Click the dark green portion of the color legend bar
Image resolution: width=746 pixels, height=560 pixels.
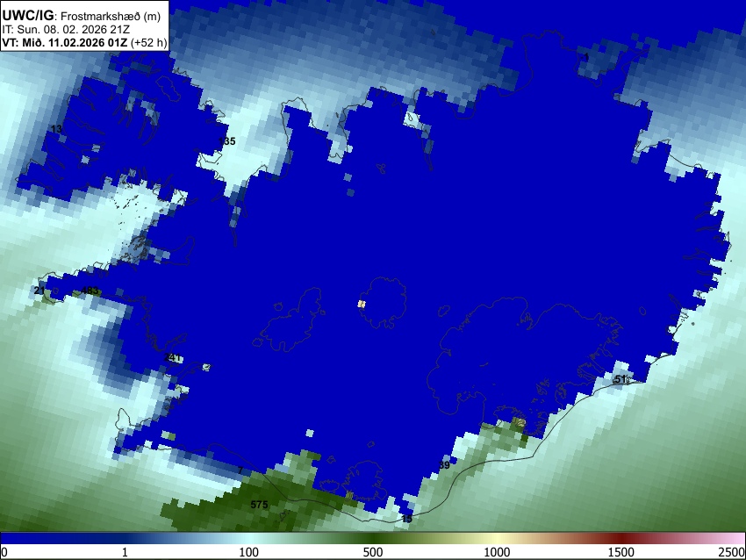coord(373,538)
